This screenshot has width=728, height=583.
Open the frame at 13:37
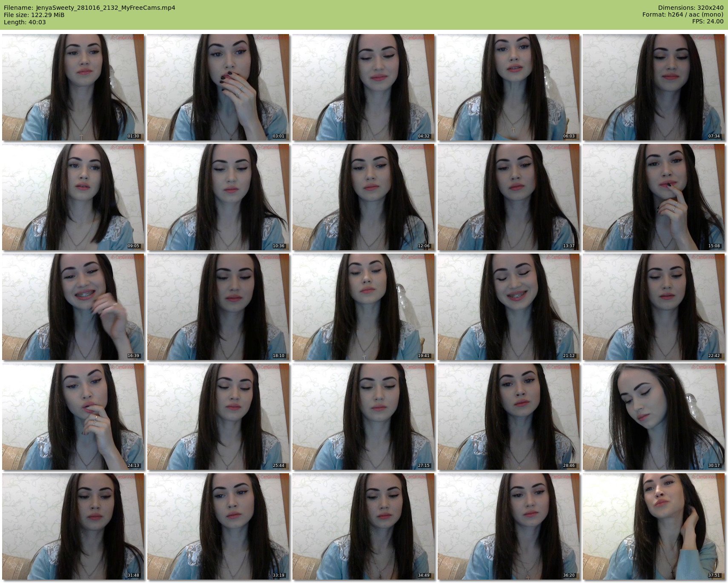(x=508, y=197)
